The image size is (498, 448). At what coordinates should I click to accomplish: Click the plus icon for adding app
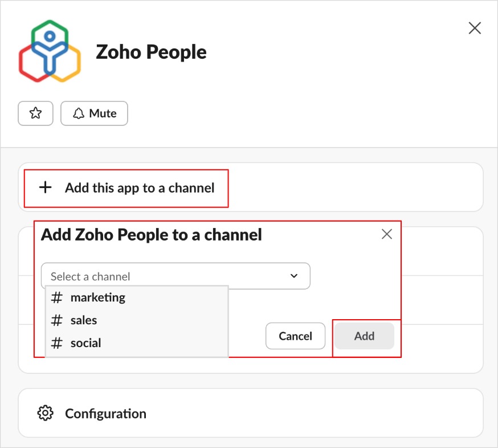(x=45, y=188)
